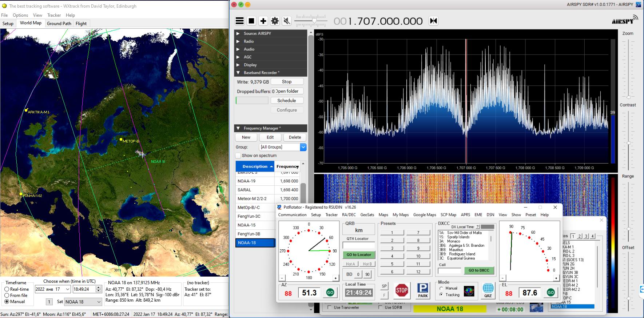Screen dimensions: 644x318
Task: Select the Manual timeframe radio in WXtrack
Action: click(7, 302)
